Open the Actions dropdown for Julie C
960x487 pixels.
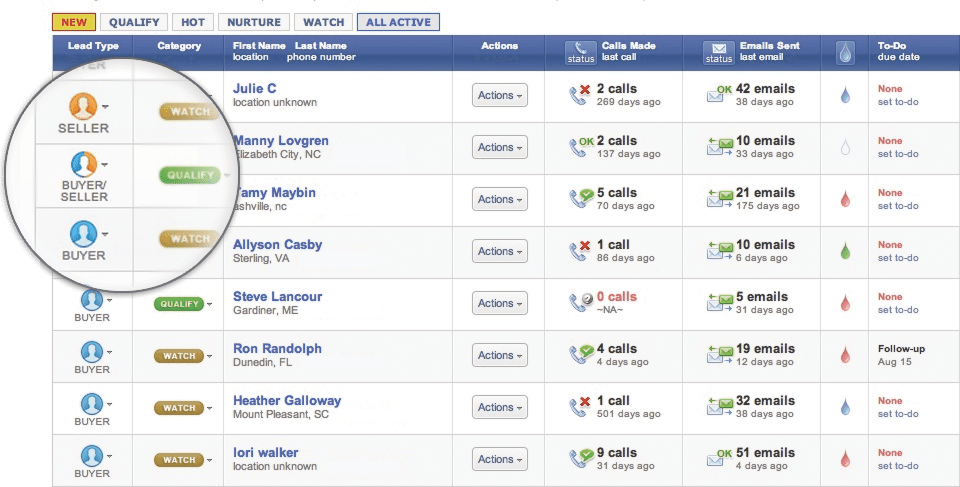point(500,95)
